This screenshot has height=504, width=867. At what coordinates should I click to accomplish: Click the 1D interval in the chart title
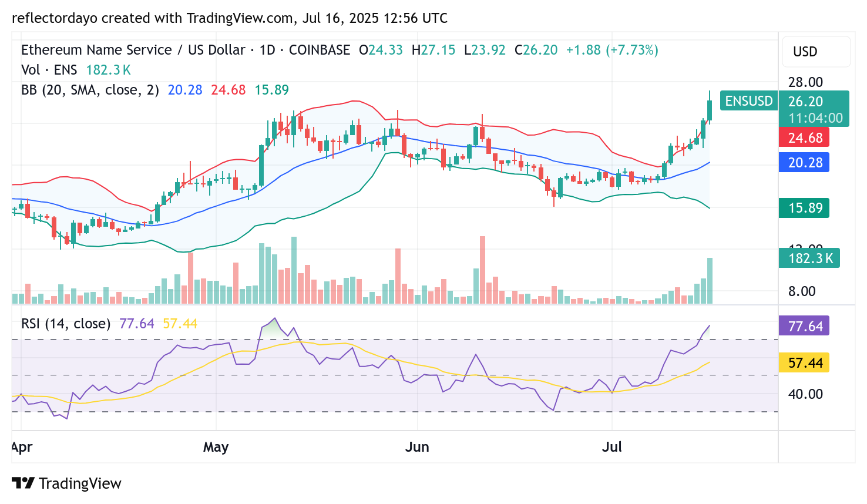[267, 50]
